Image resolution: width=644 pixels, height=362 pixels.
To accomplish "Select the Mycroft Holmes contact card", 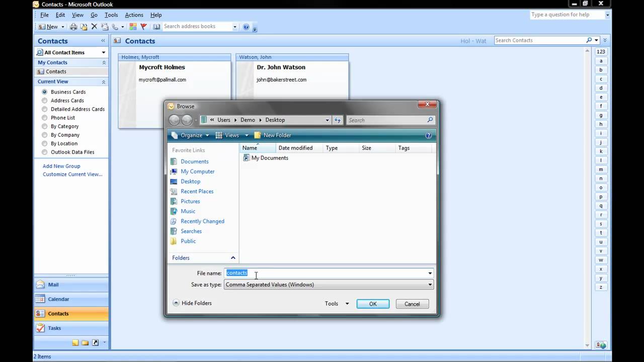I will [175, 91].
